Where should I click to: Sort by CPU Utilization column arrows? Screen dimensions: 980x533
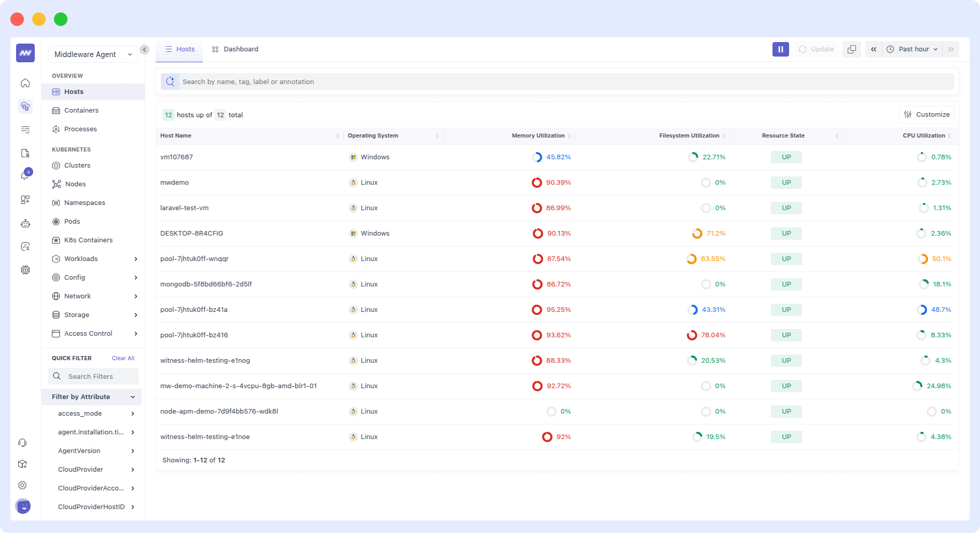[949, 136]
